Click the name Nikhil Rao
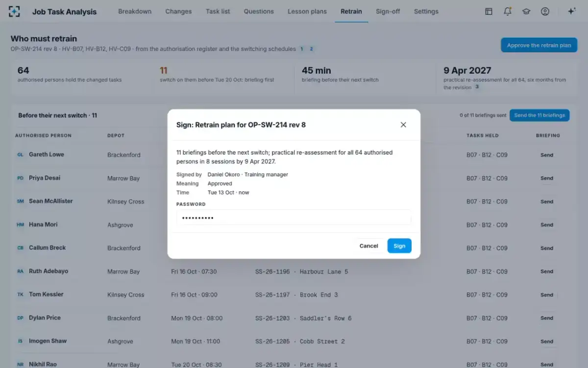Viewport: 588px width, 368px height. (43, 364)
